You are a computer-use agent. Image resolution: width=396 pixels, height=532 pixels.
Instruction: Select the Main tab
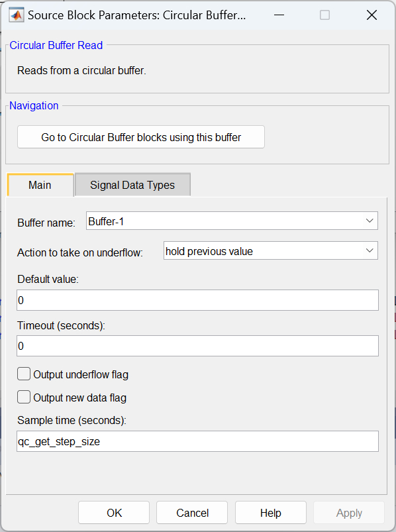pos(40,186)
